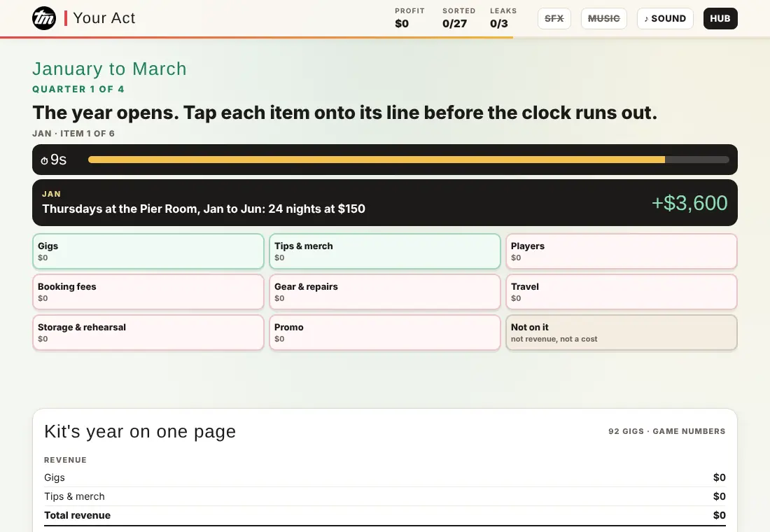Toggle the SOUND button

pos(665,19)
